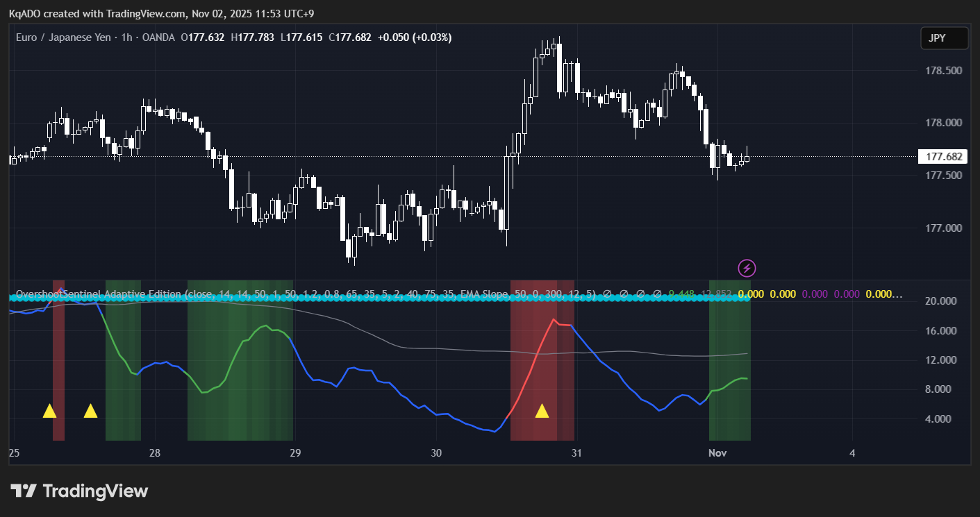Click the 31 date label on time axis

point(576,453)
